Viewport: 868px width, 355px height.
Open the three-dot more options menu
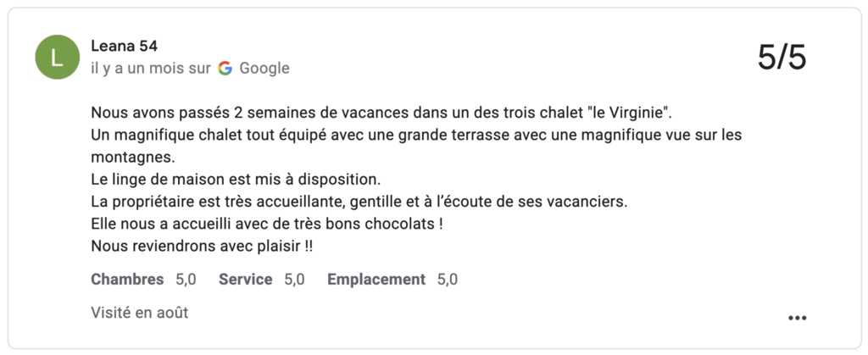tap(797, 318)
